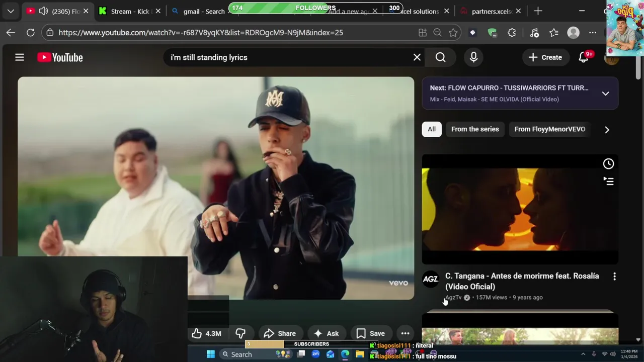The image size is (644, 362).
Task: Open media control music note icon
Action: tap(534, 33)
